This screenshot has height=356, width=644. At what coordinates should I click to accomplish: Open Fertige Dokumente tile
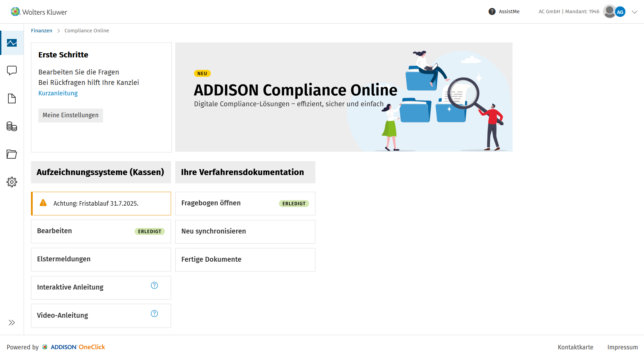245,260
